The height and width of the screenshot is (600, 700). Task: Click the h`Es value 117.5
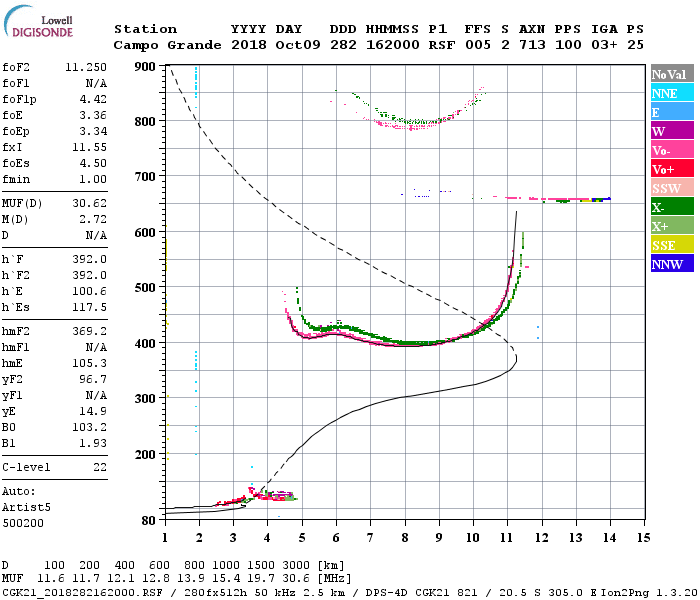click(89, 308)
